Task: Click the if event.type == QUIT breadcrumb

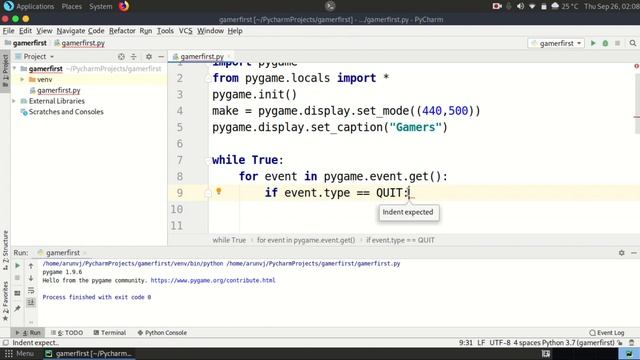Action: pyautogui.click(x=400, y=240)
